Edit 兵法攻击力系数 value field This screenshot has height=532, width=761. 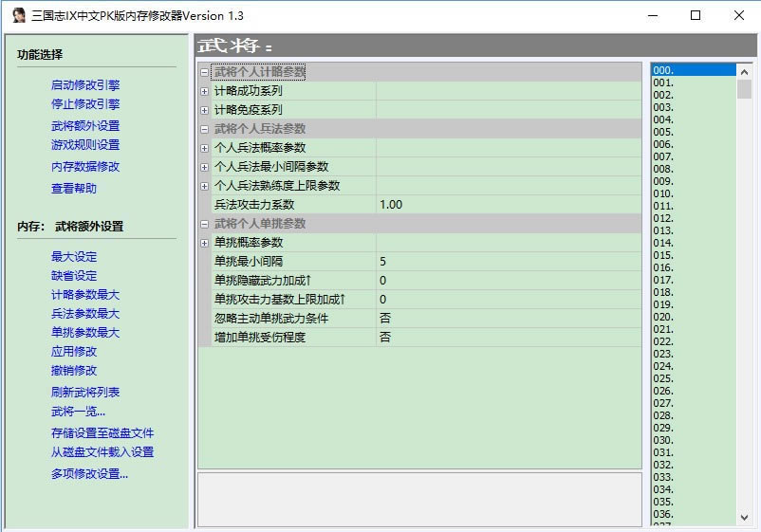click(x=508, y=205)
